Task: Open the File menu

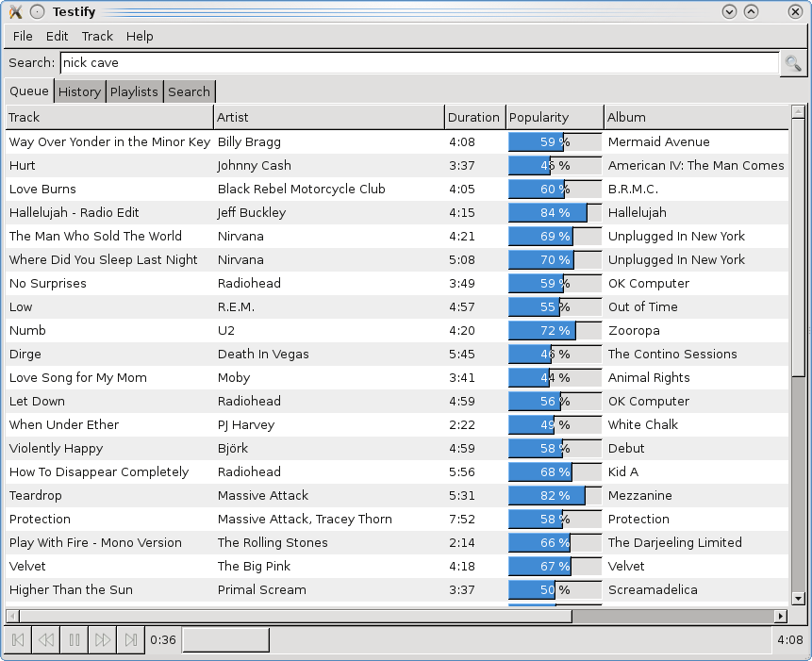Action: coord(23,36)
